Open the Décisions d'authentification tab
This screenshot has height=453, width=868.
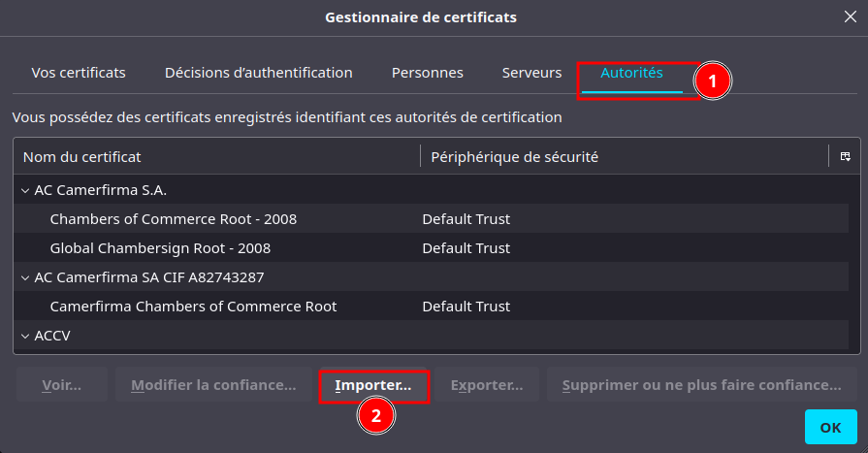pos(258,73)
